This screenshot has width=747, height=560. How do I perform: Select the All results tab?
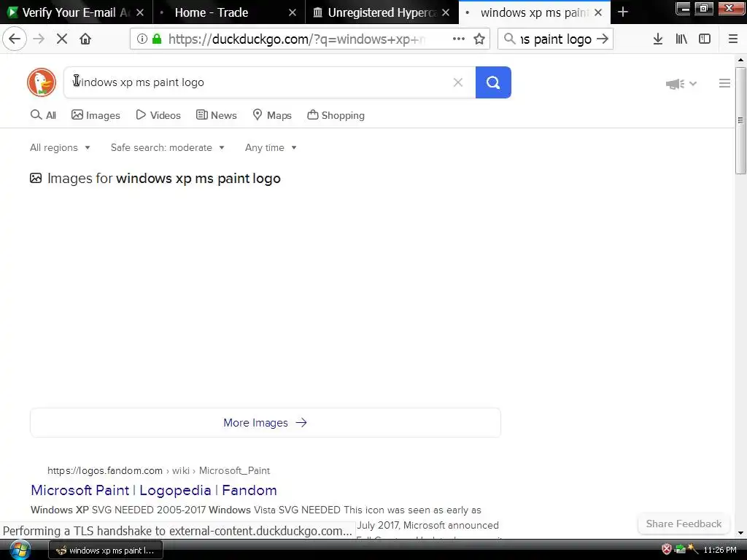43,115
